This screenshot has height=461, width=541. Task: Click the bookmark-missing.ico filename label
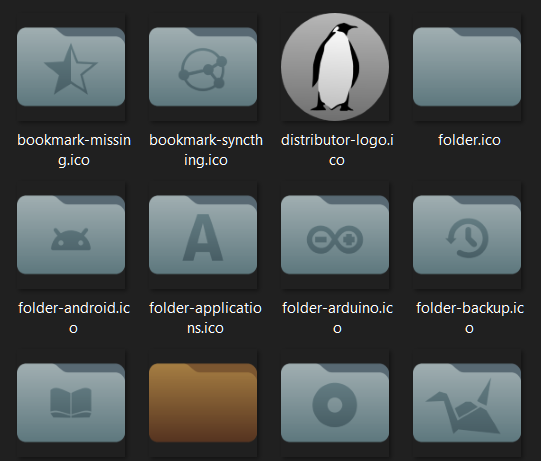[74, 150]
